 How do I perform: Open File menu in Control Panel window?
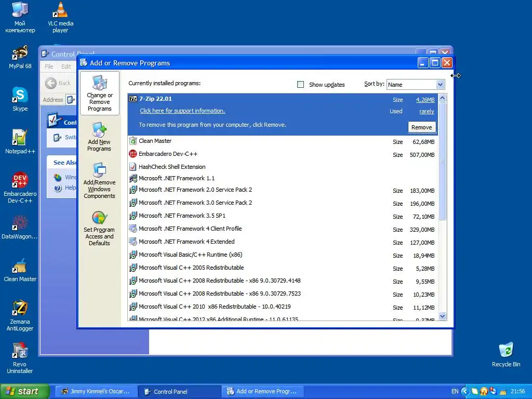tap(49, 66)
